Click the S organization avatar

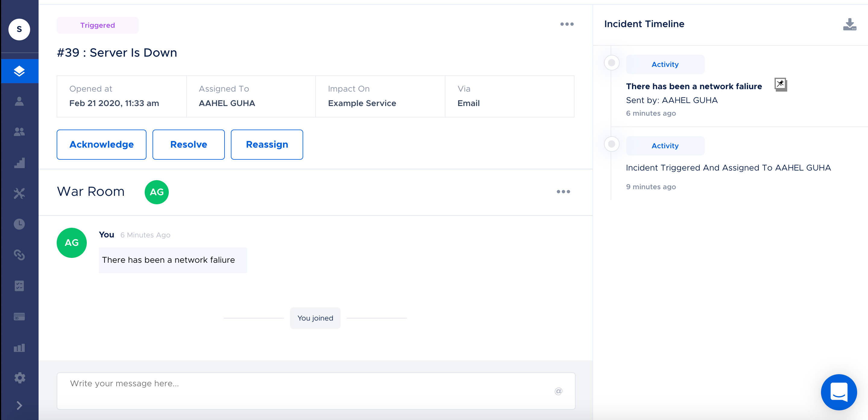click(19, 29)
